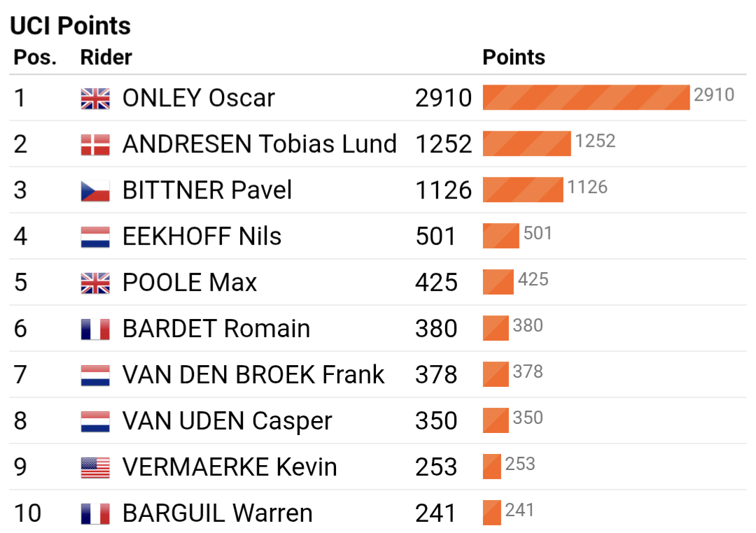
Task: Click the UCI Points heading
Action: [70, 26]
